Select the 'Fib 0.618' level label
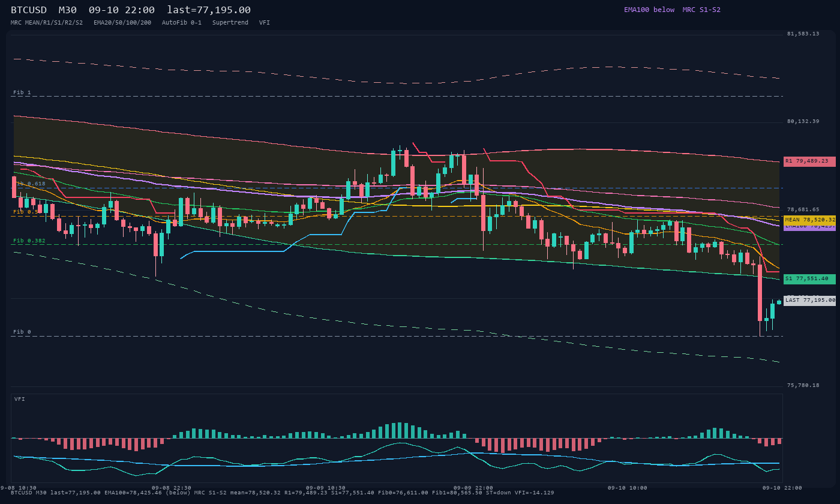Viewport: 840px width, 504px height. click(29, 184)
